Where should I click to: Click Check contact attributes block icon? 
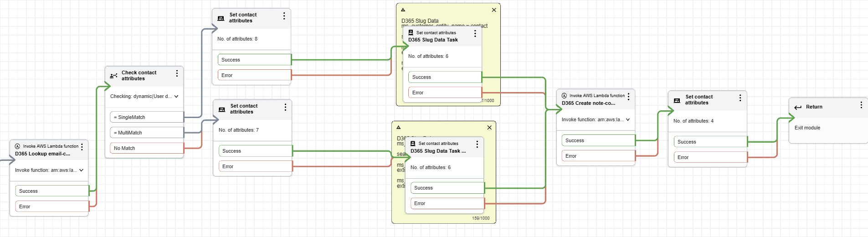click(x=113, y=76)
